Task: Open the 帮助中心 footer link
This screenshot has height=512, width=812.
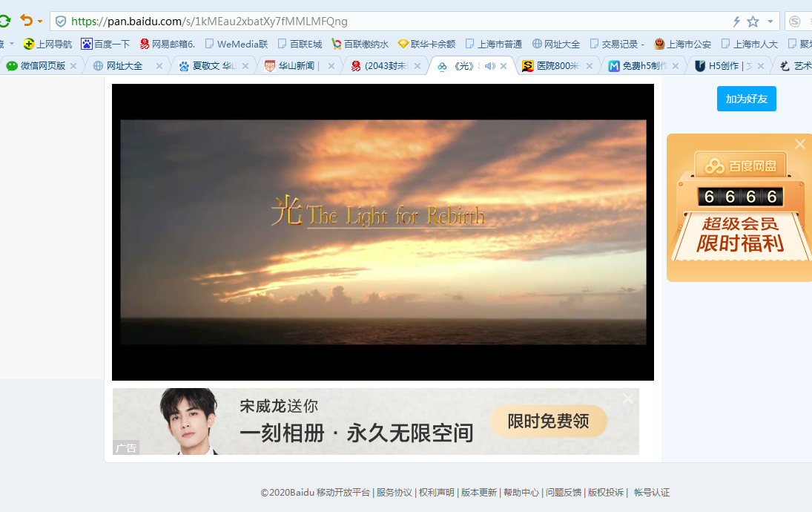Action: [x=521, y=493]
